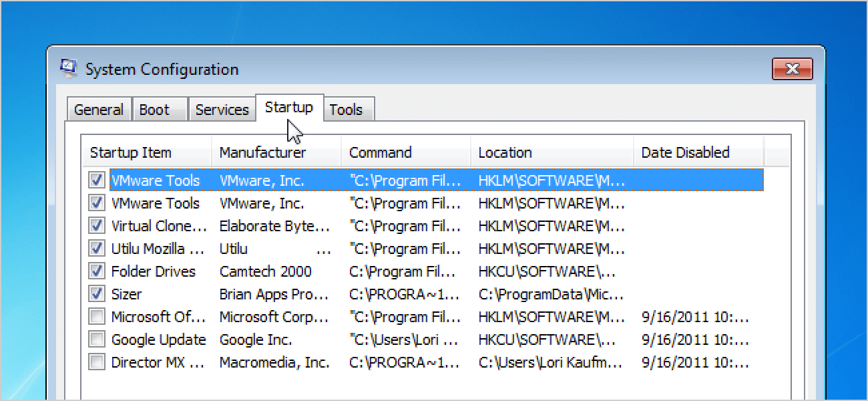Click the System Configuration title bar icon

(68, 68)
